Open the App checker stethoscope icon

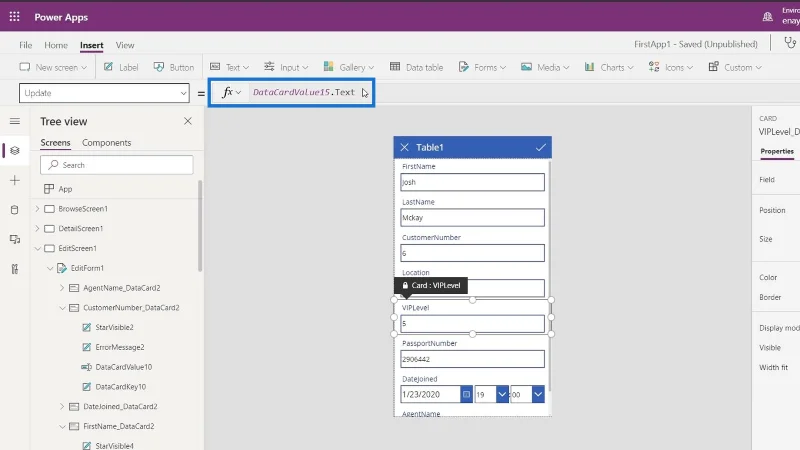tap(790, 43)
